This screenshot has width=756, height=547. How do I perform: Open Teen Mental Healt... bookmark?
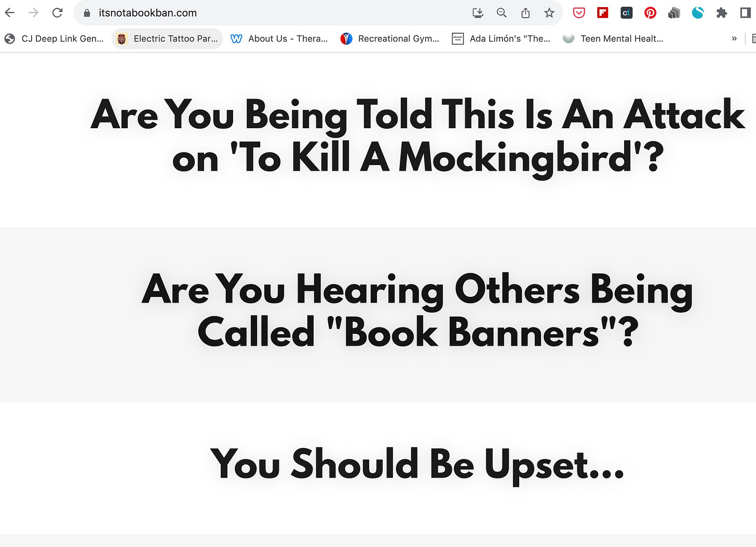(613, 38)
